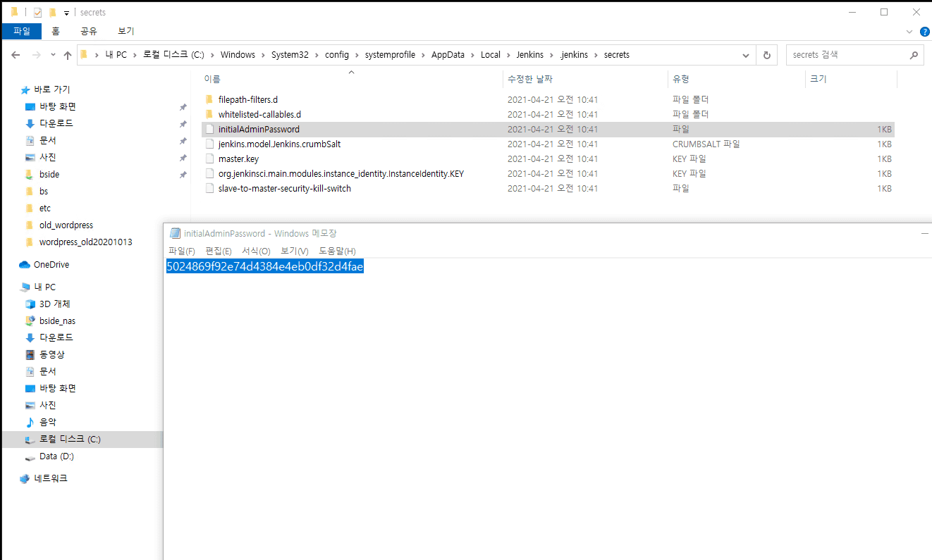
Task: Select the master.key file
Action: point(238,159)
